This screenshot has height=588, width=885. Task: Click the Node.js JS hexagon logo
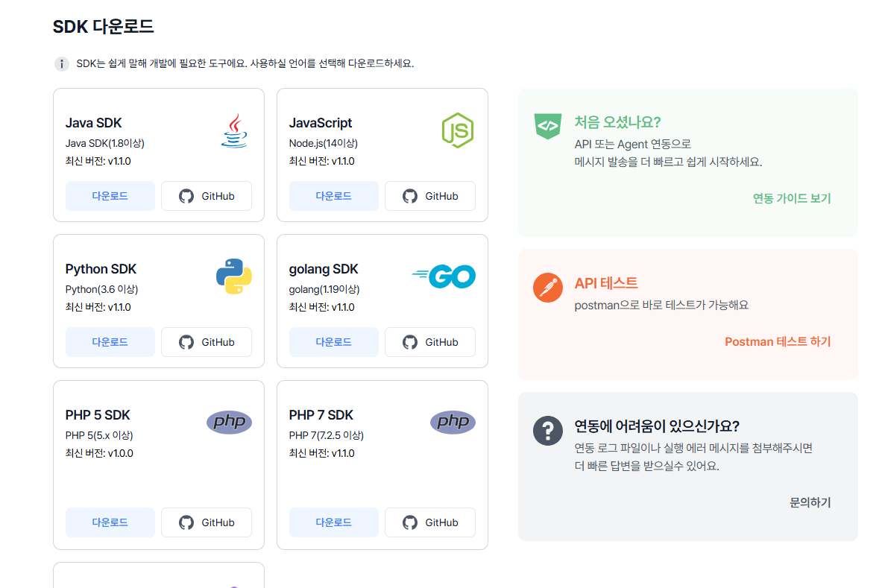(x=458, y=130)
